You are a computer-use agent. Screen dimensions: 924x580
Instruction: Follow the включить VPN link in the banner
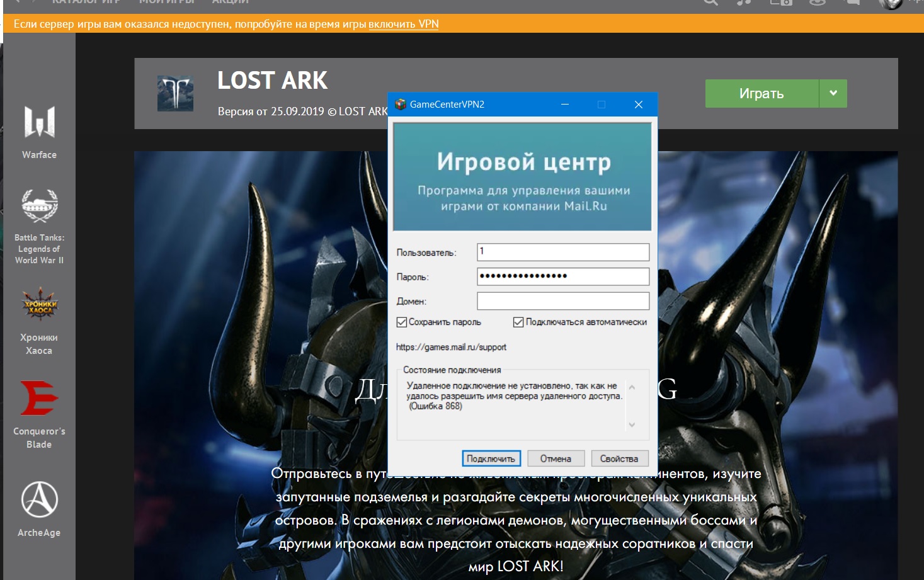pyautogui.click(x=404, y=24)
